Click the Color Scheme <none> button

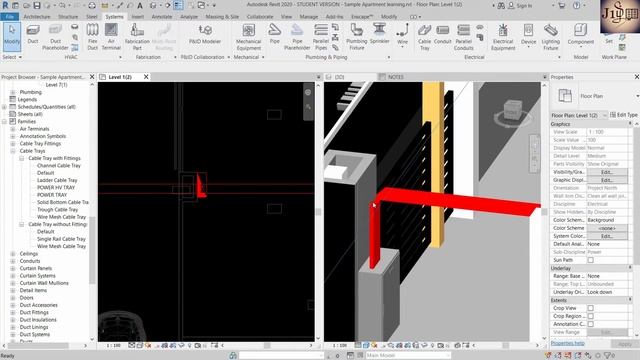pos(607,228)
